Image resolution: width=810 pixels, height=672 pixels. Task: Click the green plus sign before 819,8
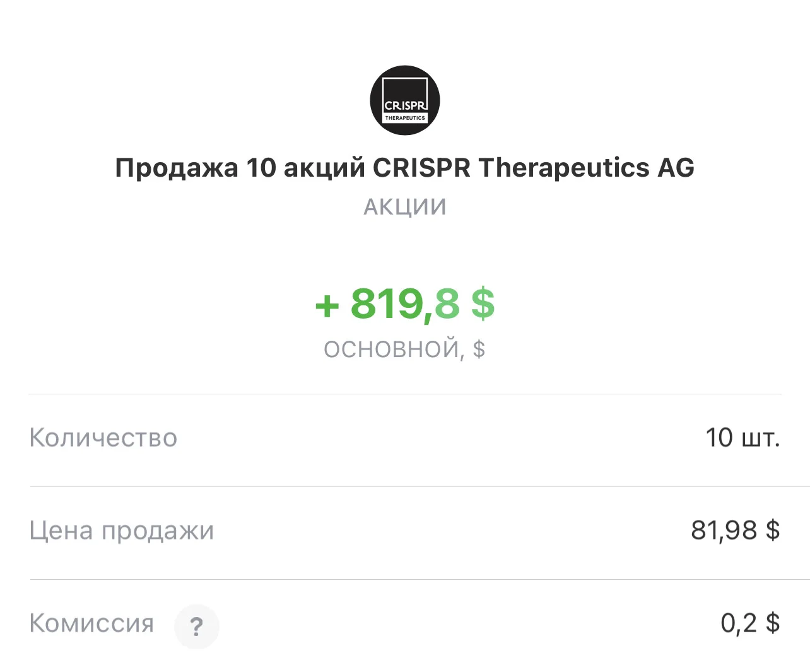(327, 306)
